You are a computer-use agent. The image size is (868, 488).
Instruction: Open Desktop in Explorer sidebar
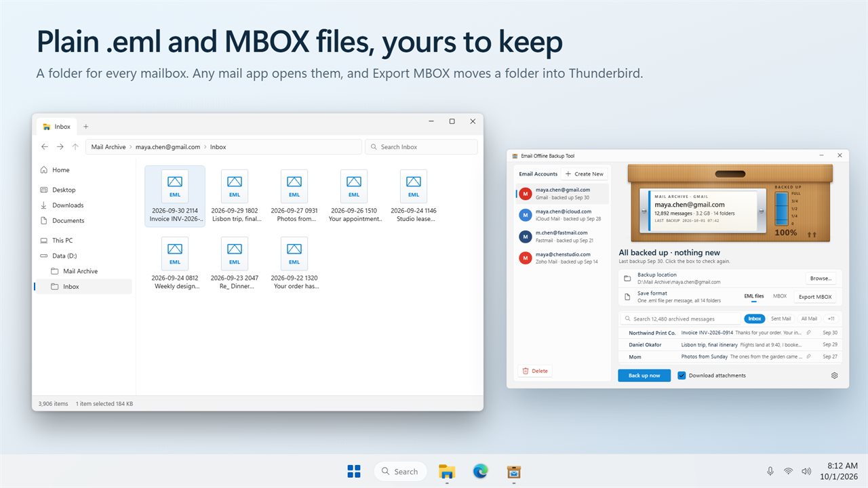(x=83, y=190)
